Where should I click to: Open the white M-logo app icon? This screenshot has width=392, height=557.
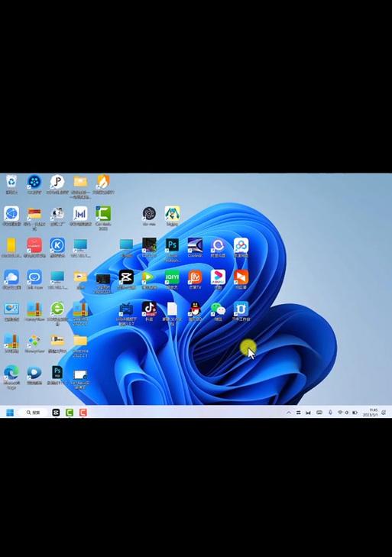(80, 213)
